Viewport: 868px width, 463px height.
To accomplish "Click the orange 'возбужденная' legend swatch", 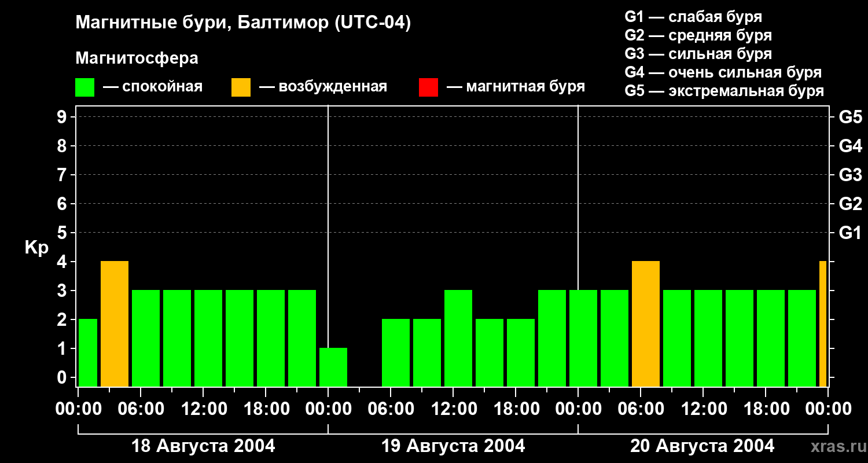I will (241, 87).
